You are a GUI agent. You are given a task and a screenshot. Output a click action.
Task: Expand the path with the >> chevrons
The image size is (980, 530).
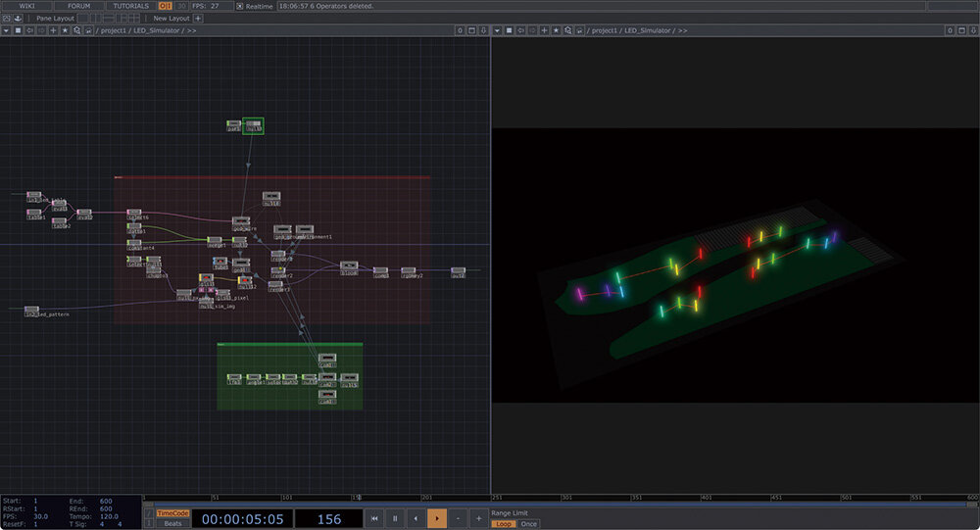[191, 30]
